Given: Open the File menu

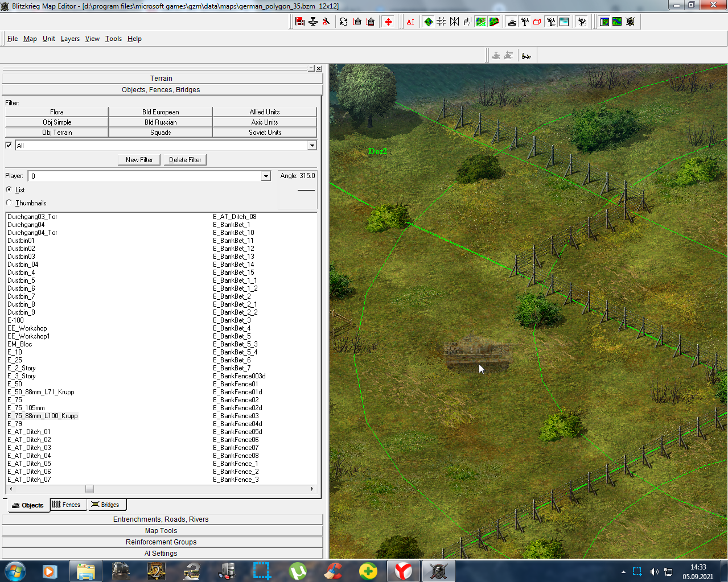Looking at the screenshot, I should point(13,39).
